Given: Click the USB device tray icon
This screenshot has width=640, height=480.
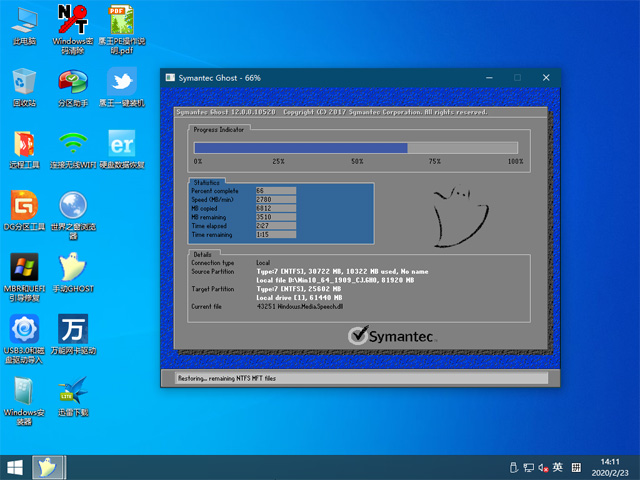Looking at the screenshot, I should click(x=513, y=467).
